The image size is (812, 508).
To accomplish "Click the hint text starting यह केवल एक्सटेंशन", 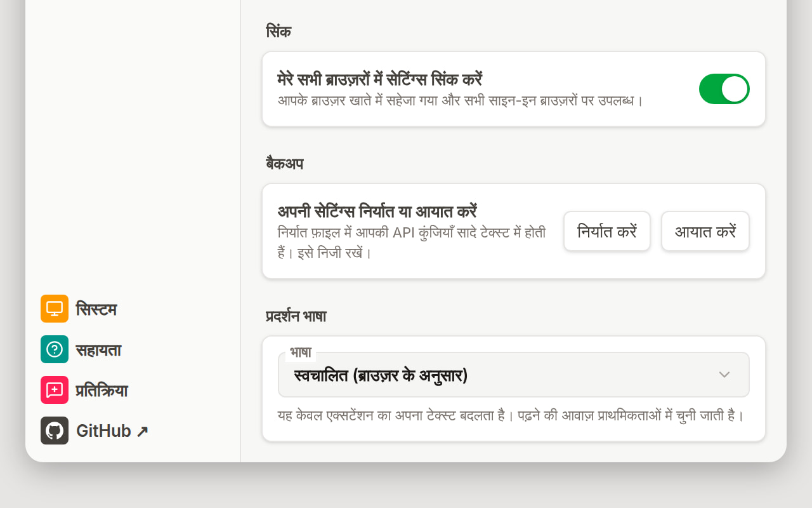I will click(511, 416).
